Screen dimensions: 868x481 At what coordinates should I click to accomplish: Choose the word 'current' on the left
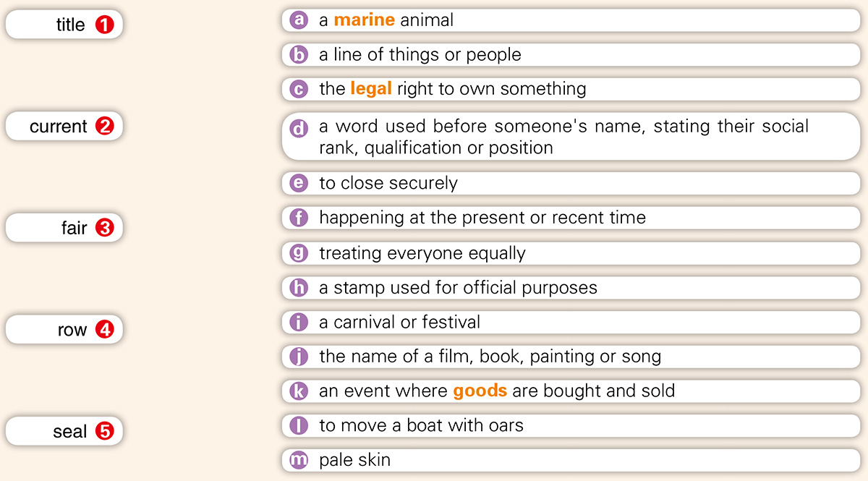[x=58, y=127]
